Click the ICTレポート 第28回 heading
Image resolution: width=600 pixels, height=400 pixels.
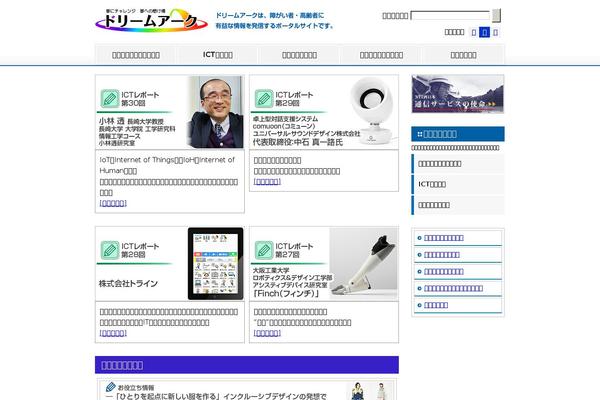tap(140, 250)
